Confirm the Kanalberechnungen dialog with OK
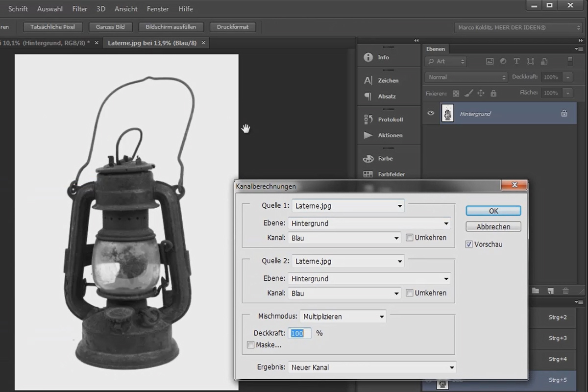This screenshot has height=392, width=588. 493,211
